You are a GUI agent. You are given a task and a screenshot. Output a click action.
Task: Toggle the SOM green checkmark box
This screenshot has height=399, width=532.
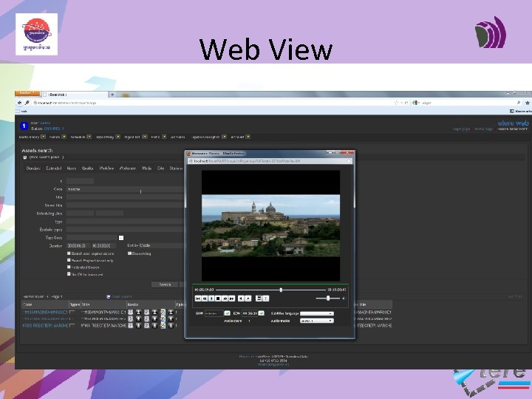227,313
